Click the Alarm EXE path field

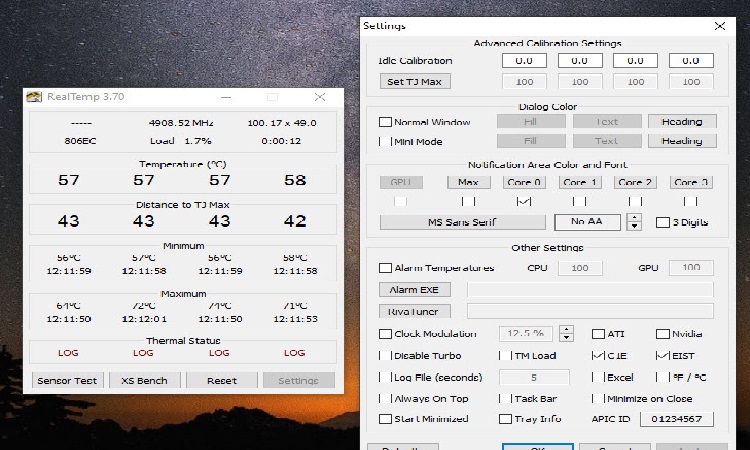tap(590, 290)
